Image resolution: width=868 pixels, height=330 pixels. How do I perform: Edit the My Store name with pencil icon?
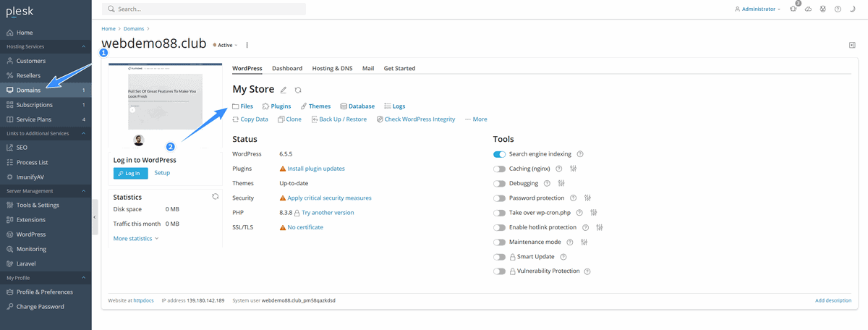click(284, 90)
